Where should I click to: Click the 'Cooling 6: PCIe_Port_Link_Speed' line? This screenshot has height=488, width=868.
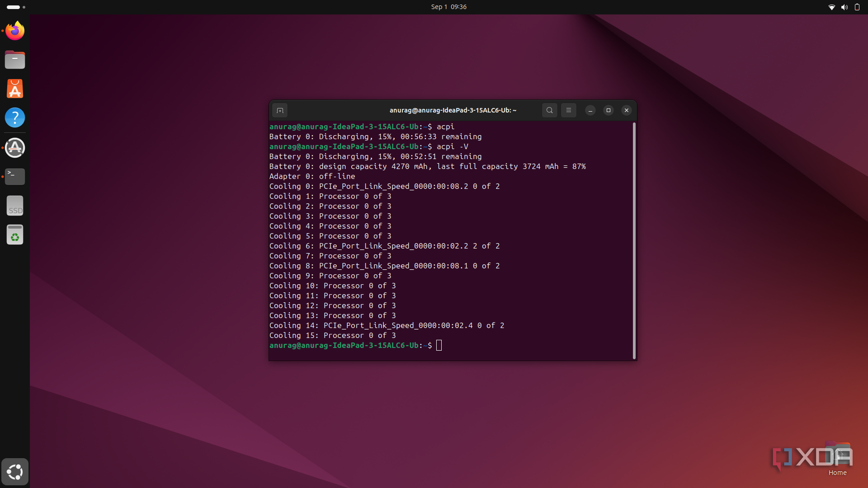point(384,246)
